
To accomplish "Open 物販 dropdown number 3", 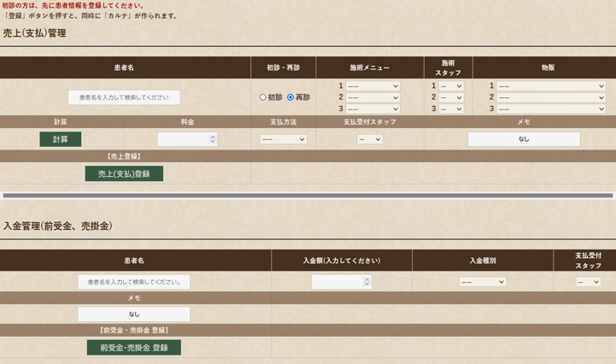I will (x=551, y=109).
